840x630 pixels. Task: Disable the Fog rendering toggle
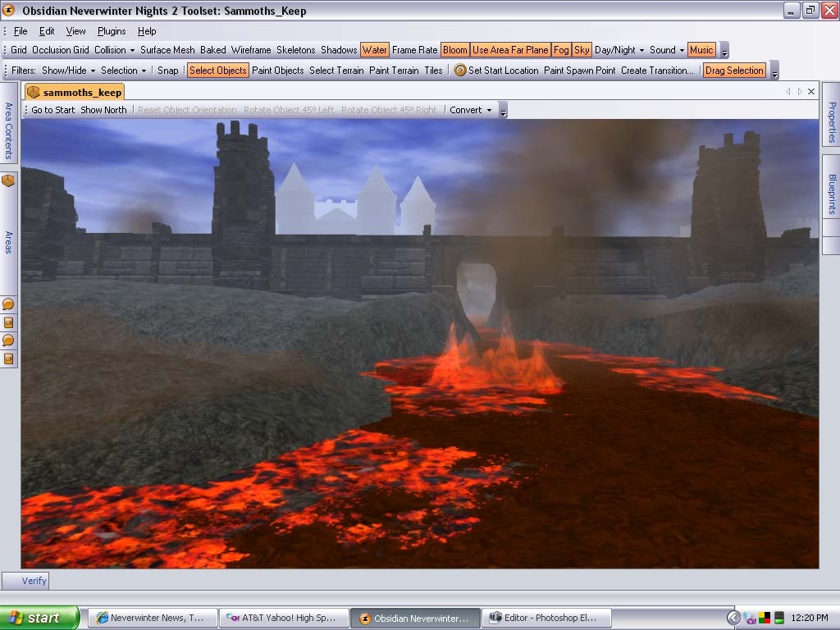(x=561, y=50)
